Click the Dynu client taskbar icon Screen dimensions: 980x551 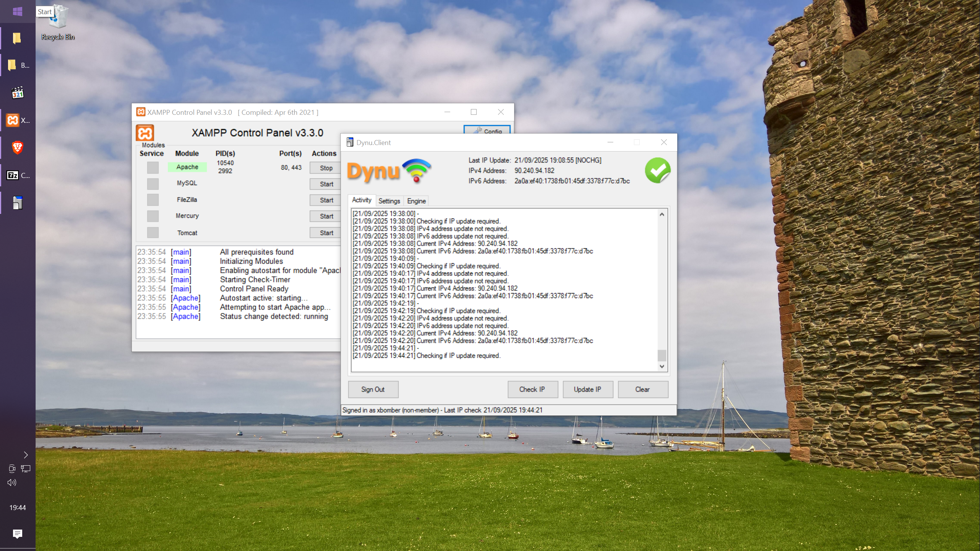click(x=18, y=203)
